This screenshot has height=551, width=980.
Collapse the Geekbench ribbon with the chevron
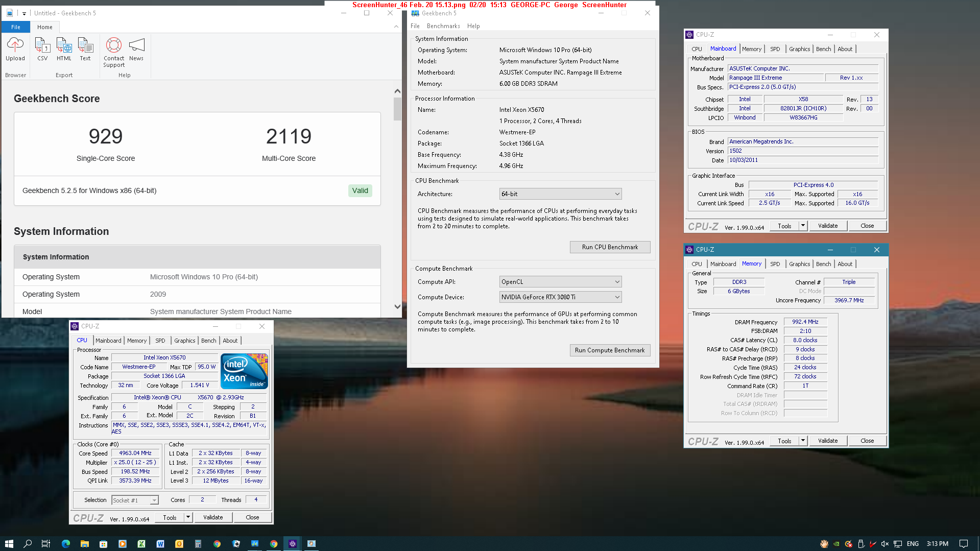(396, 27)
